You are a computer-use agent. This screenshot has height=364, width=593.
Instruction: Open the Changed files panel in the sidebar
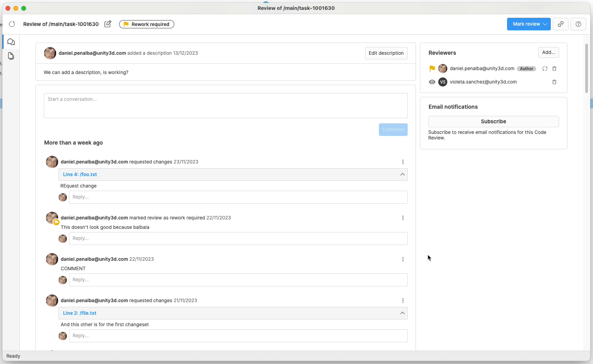point(11,56)
